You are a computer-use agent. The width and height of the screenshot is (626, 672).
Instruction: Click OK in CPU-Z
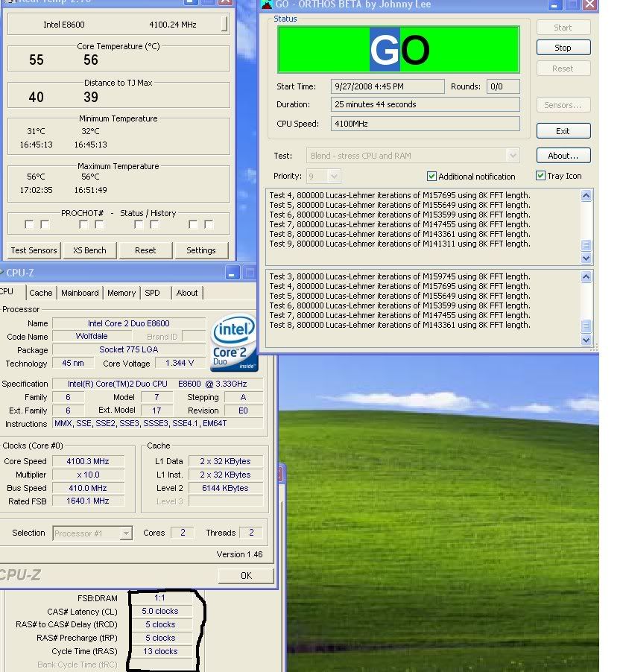[x=246, y=576]
